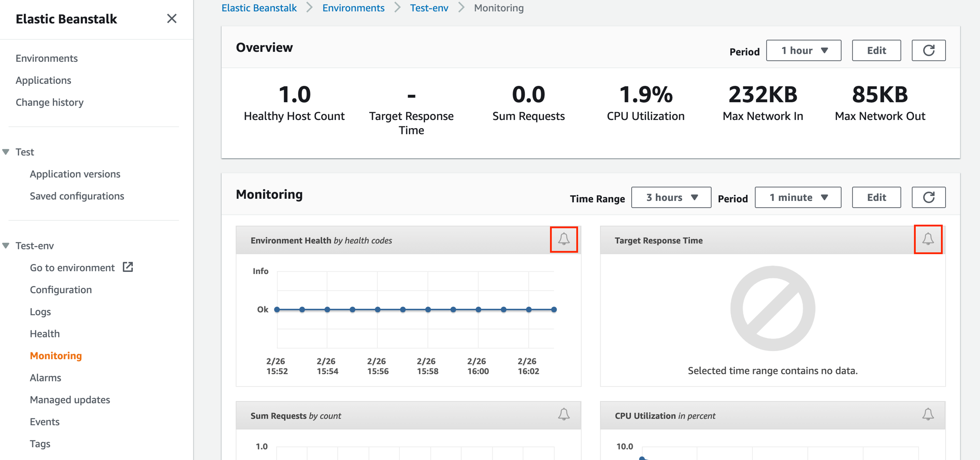This screenshot has height=460, width=980.
Task: Click Go to environment link
Action: tap(72, 268)
